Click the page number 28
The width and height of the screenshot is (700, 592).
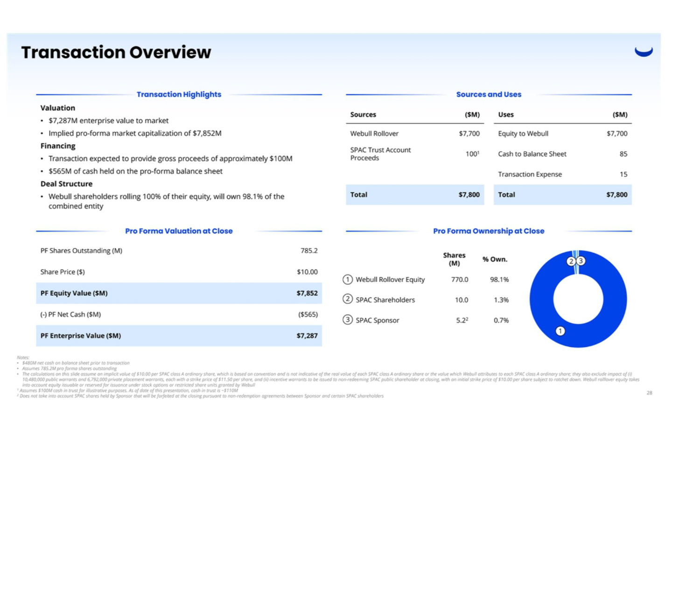click(649, 393)
